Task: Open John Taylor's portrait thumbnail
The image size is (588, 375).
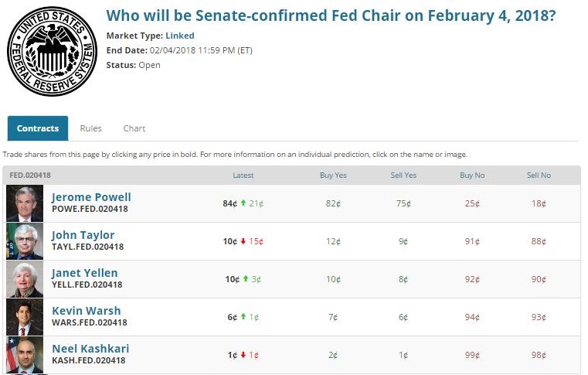Action: tap(25, 241)
